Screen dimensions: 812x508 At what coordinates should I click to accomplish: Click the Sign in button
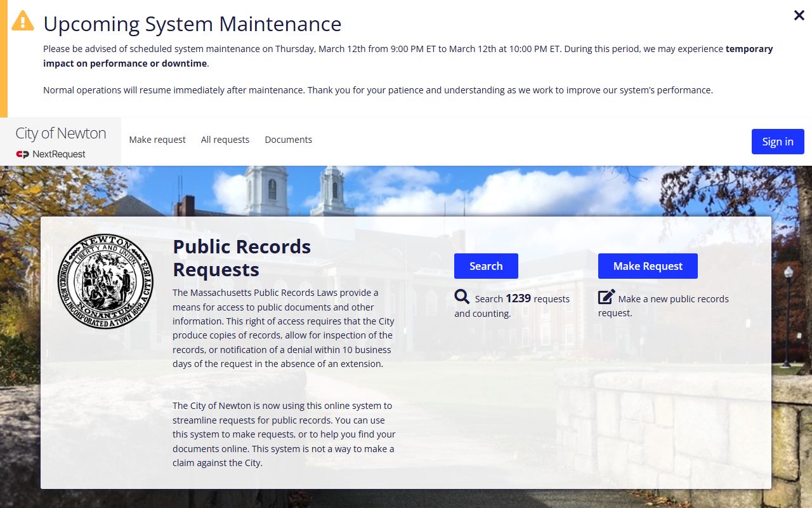(x=778, y=142)
